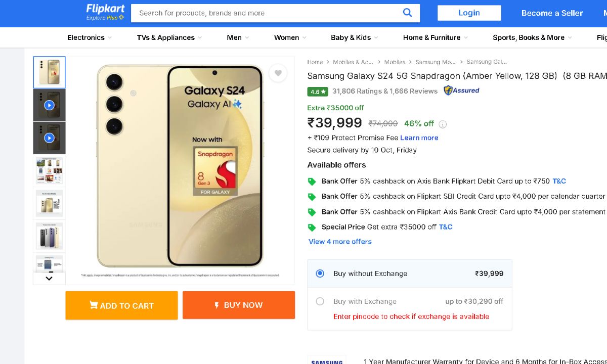
Task: Play the second product video thumbnail
Action: click(49, 138)
